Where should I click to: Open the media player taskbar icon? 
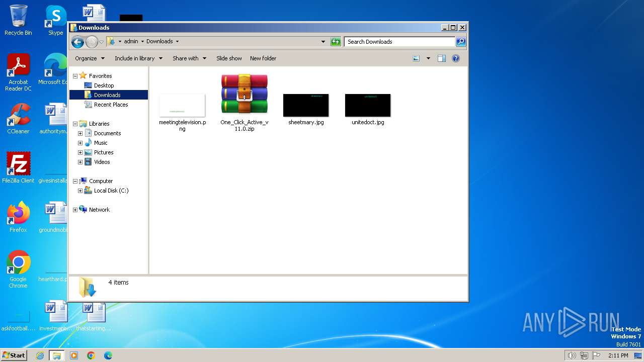tap(74, 355)
